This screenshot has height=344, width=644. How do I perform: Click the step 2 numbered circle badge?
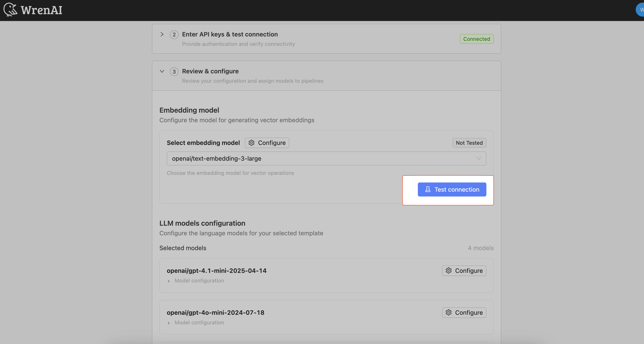(x=174, y=34)
